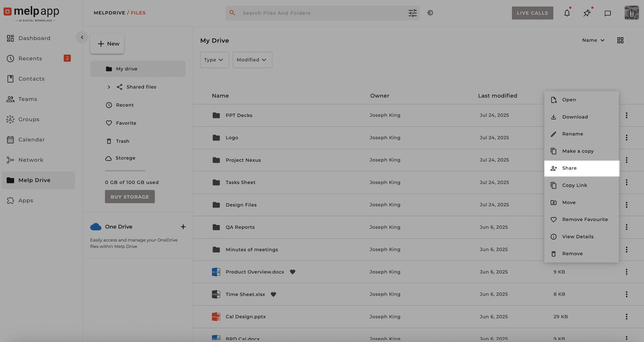Click the search filter sliders icon
644x342 pixels.
(x=412, y=13)
